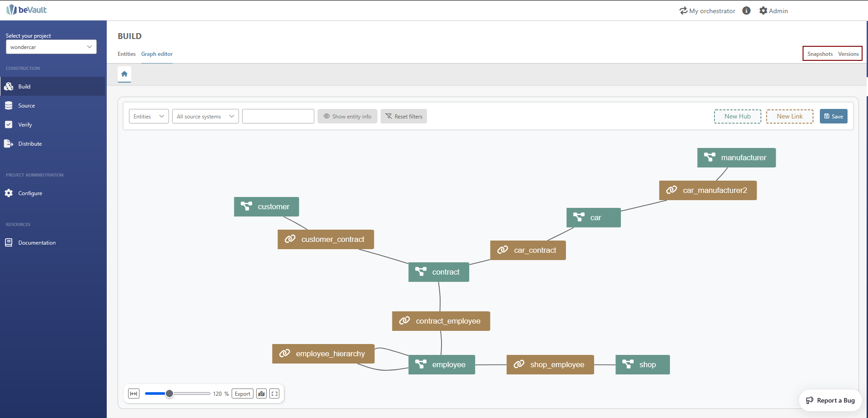Click the fit-to-width graph icon
This screenshot has height=418, width=868.
(134, 393)
